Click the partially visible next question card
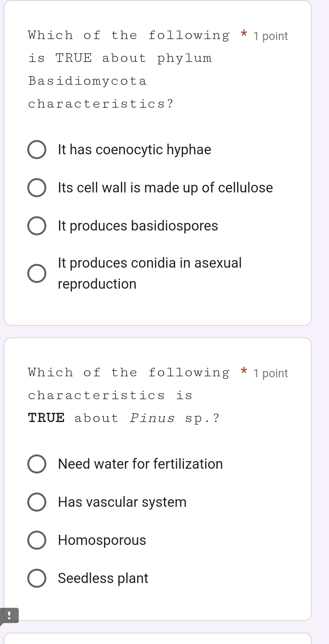Viewport: 329px width, 644px height. pos(158,639)
